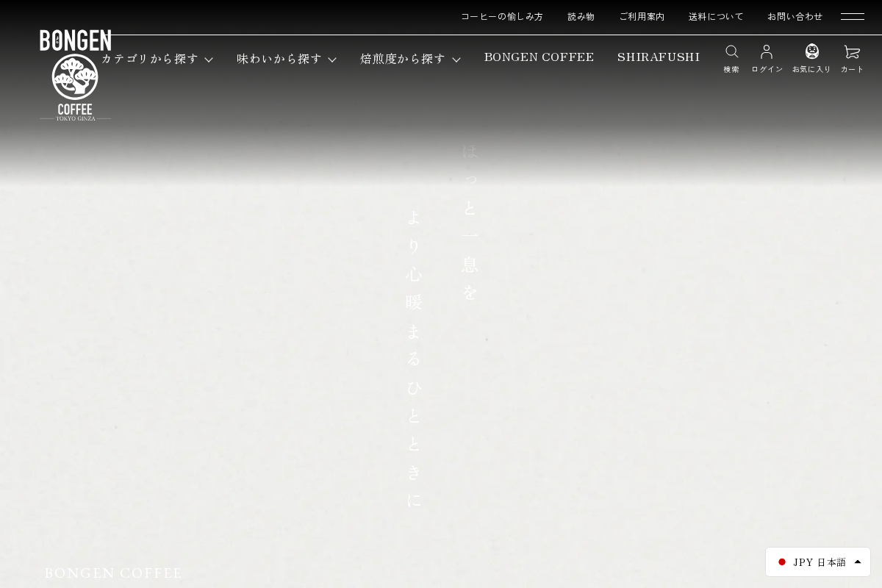Open the hamburger navigation menu
This screenshot has width=882, height=588.
(852, 16)
